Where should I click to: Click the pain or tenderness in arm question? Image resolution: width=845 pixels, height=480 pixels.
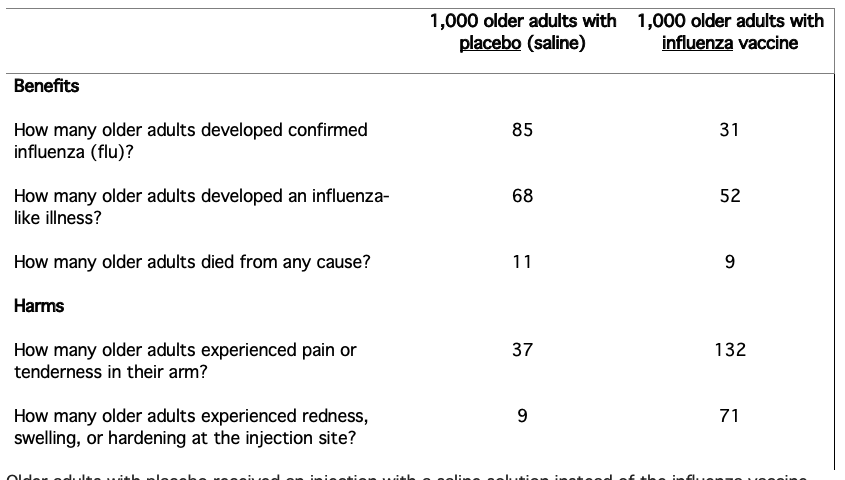(185, 360)
